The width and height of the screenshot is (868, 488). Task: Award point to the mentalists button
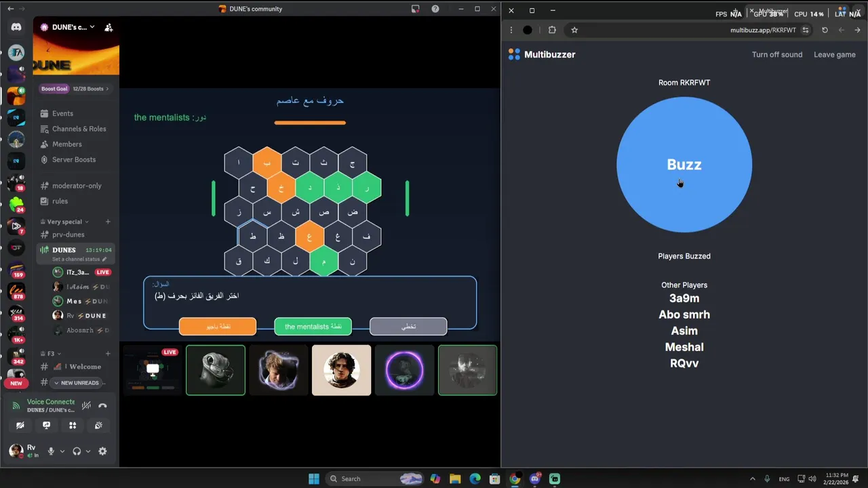(x=313, y=327)
